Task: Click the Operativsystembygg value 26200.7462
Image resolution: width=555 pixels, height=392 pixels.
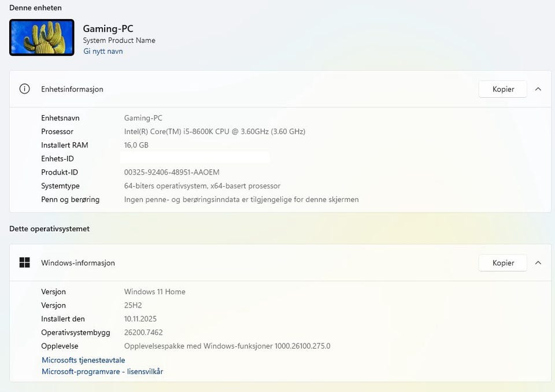Action: click(143, 332)
